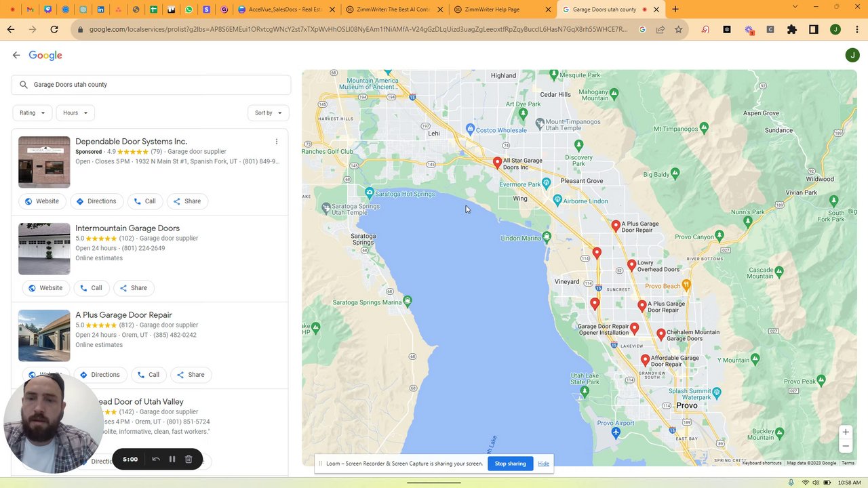Viewport: 868px width, 488px height.
Task: Click the A Plus Garage Door Repair listing title
Action: coord(123,315)
